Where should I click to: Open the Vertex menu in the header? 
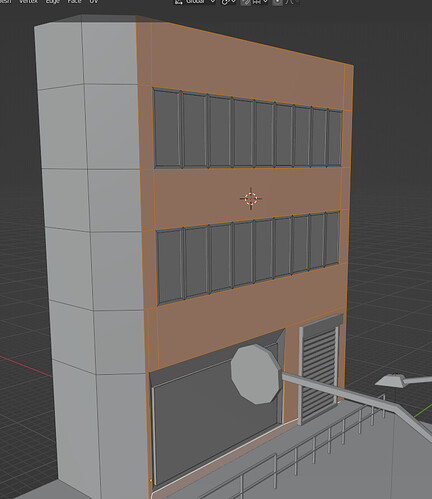click(29, 1)
